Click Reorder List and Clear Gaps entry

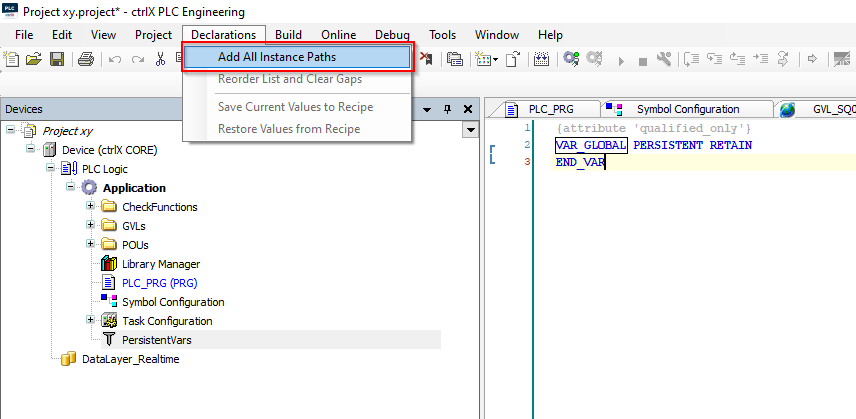click(x=297, y=79)
